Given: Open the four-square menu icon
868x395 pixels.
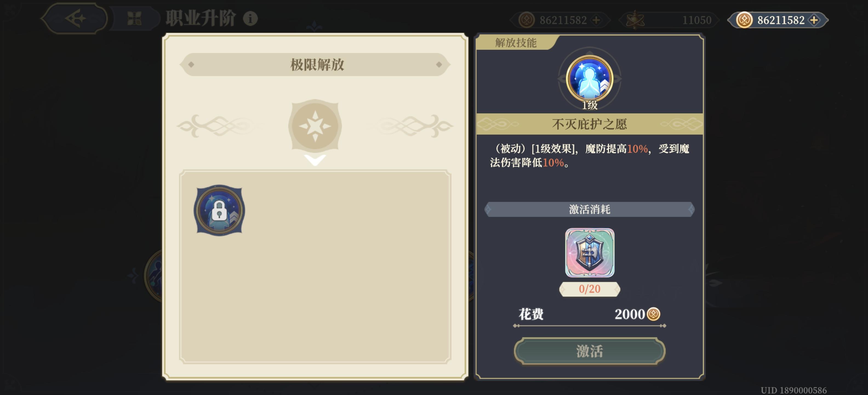Looking at the screenshot, I should [x=135, y=19].
